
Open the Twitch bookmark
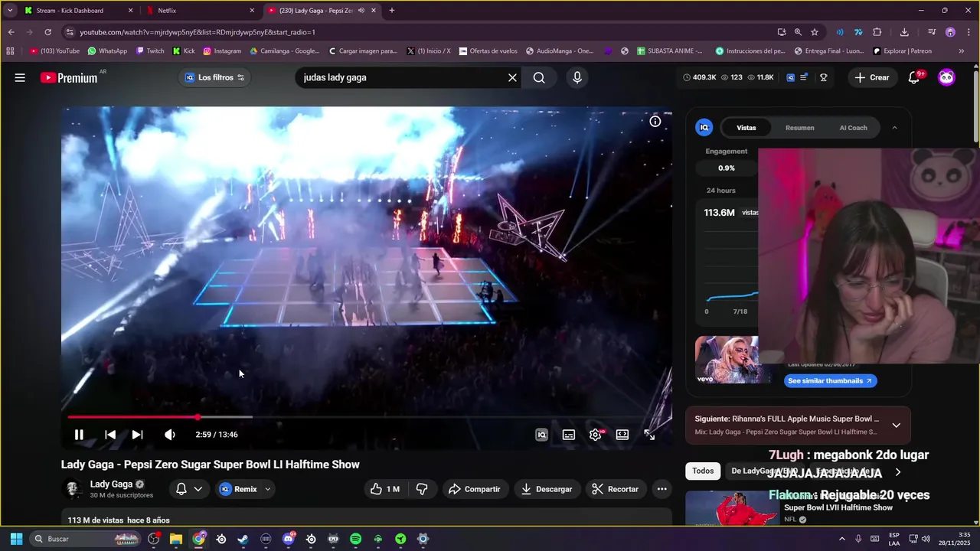tap(150, 51)
